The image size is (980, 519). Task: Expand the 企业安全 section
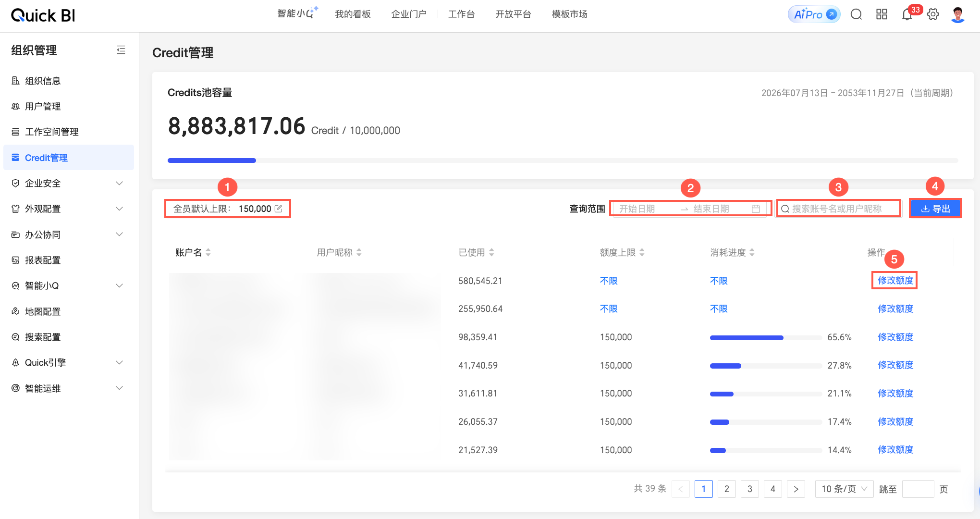click(x=69, y=183)
